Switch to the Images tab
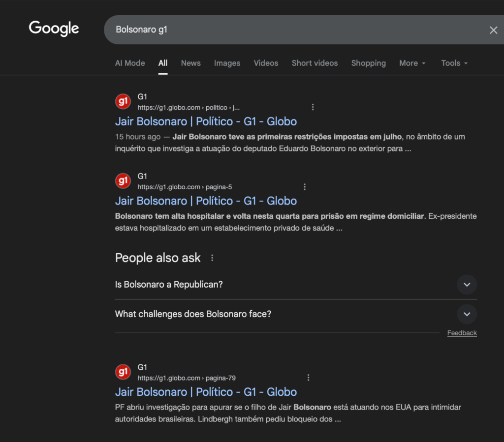This screenshot has width=504, height=442. [x=227, y=63]
